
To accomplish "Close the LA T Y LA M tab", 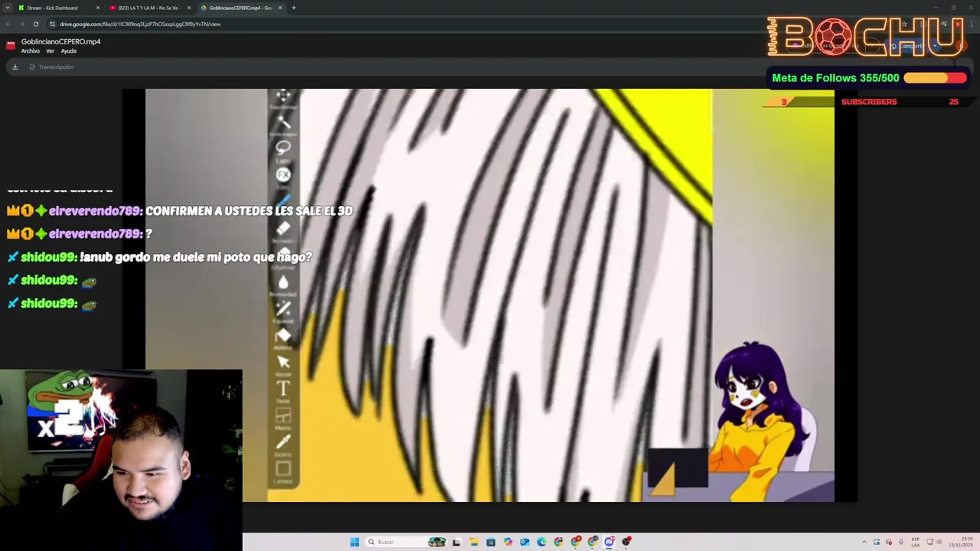I will (x=188, y=8).
